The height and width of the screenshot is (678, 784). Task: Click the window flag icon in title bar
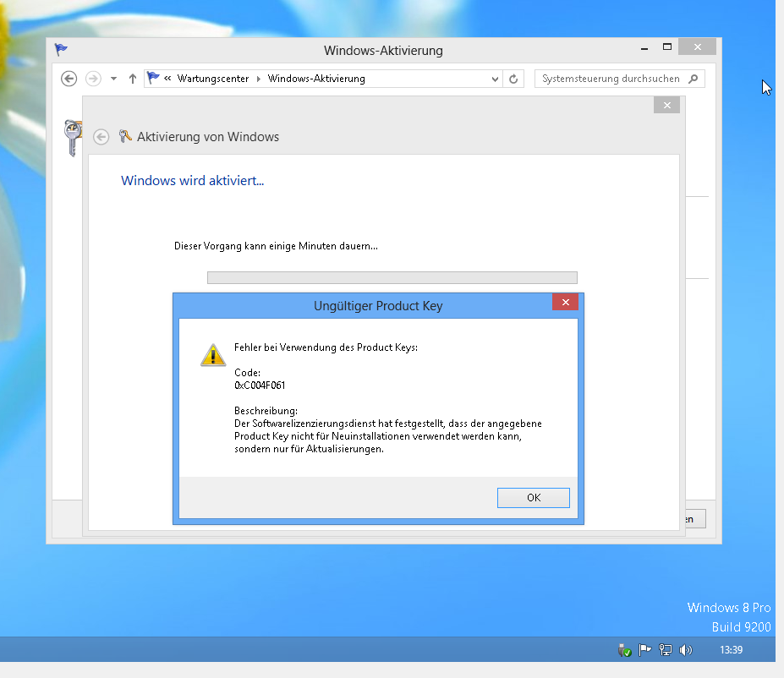[x=61, y=49]
